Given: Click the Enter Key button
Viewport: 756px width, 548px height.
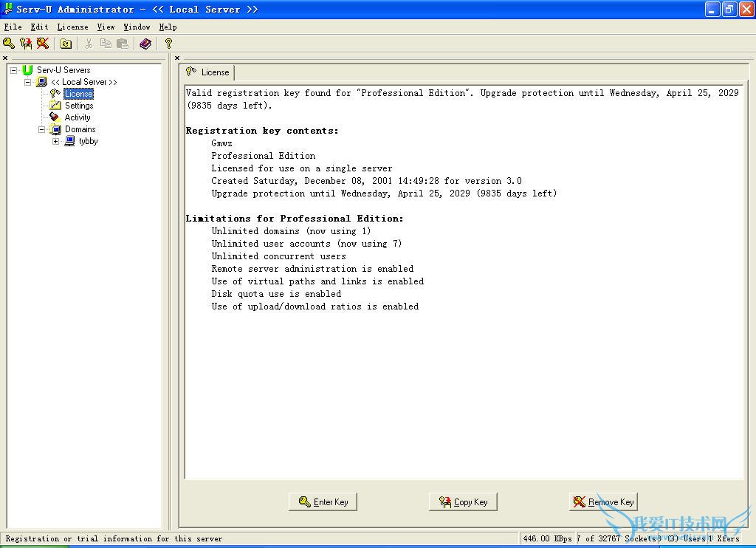Looking at the screenshot, I should (x=323, y=502).
